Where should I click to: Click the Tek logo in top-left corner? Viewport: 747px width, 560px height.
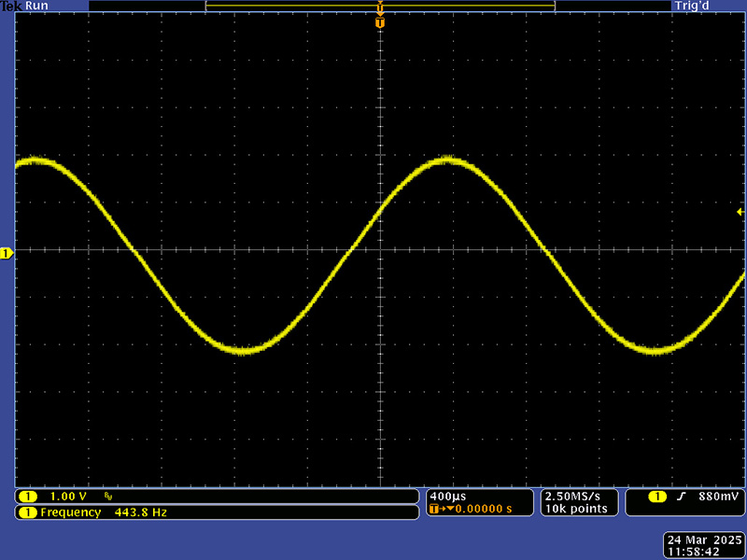click(11, 6)
